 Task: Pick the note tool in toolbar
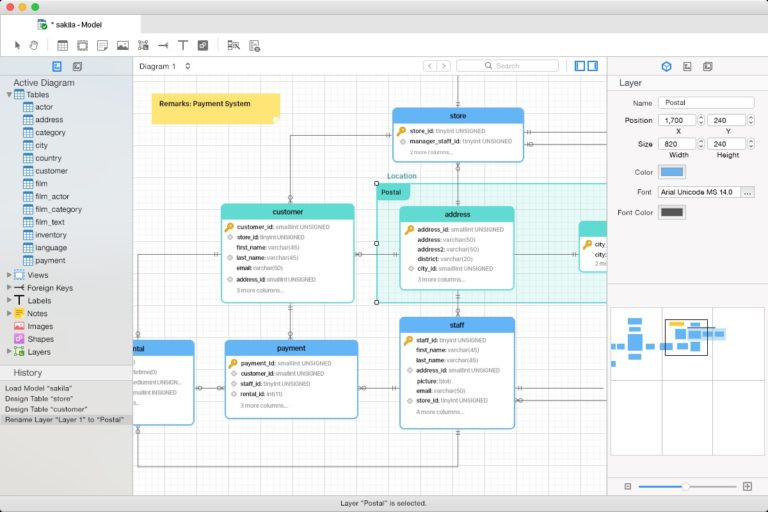pyautogui.click(x=102, y=45)
